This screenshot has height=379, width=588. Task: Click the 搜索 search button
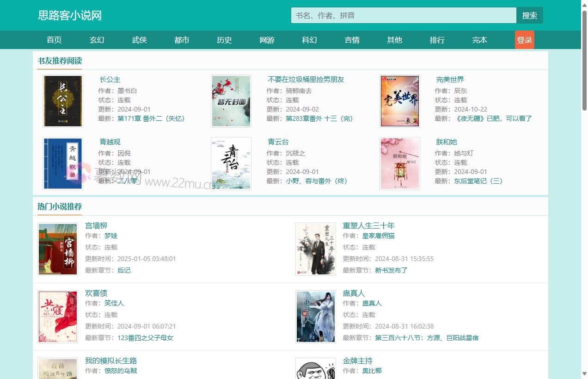tap(529, 15)
